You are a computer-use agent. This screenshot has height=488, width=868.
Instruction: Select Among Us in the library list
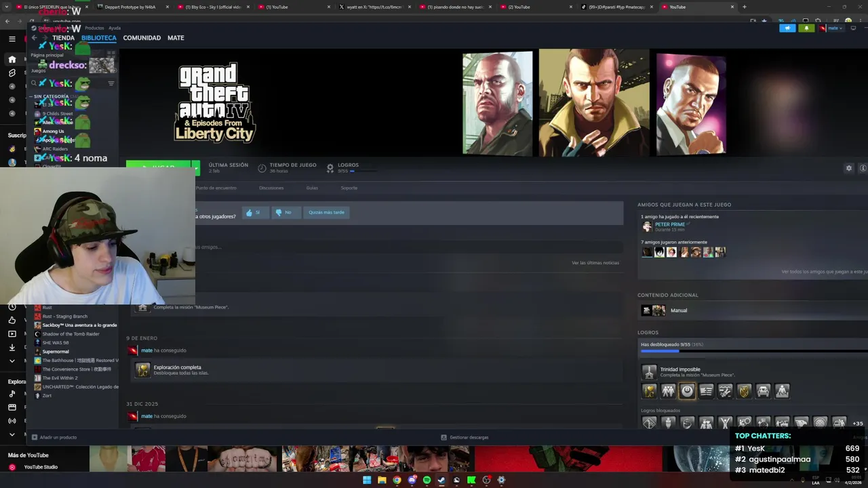pyautogui.click(x=53, y=131)
